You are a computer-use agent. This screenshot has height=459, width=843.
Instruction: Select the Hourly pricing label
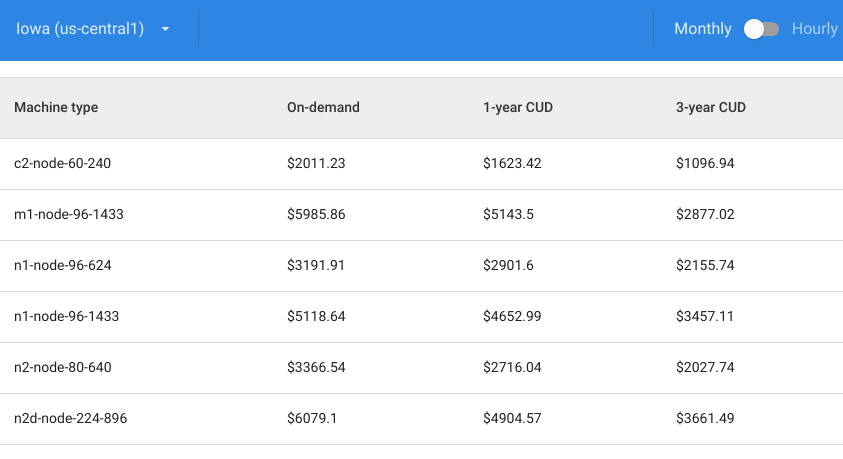click(814, 29)
